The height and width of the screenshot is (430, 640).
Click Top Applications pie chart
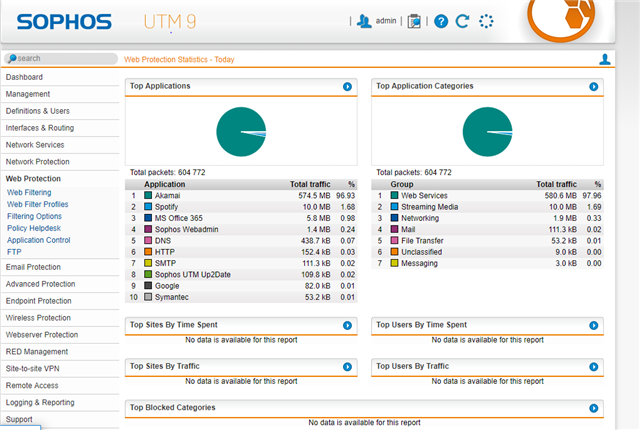click(241, 132)
